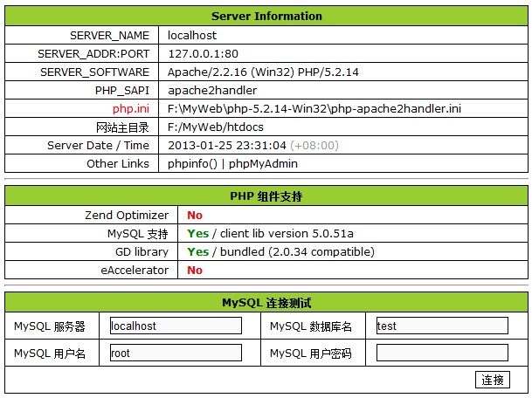Viewport: 532px width, 398px height.
Task: Select the address 127.0.0.1:80
Action: click(x=203, y=53)
